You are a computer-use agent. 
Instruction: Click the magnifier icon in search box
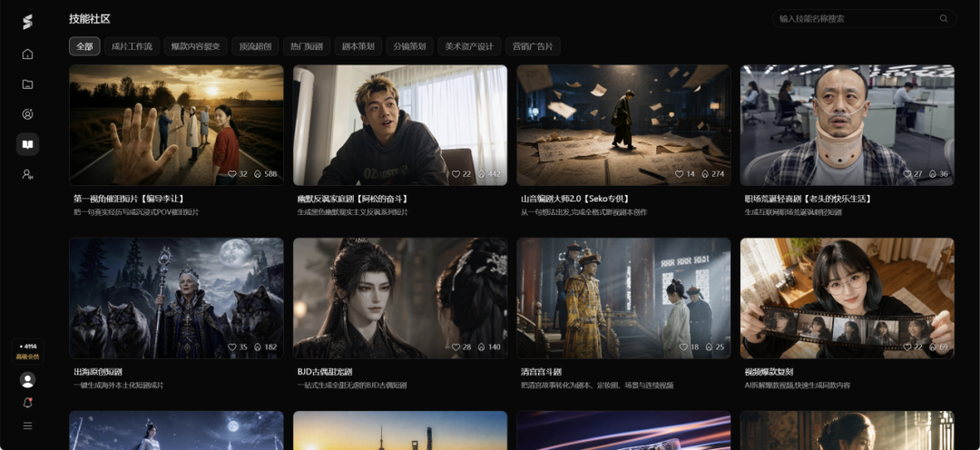[944, 19]
